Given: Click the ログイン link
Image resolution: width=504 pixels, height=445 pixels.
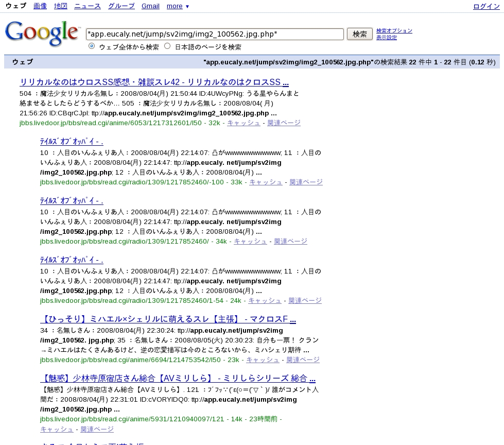Looking at the screenshot, I should click(486, 6).
